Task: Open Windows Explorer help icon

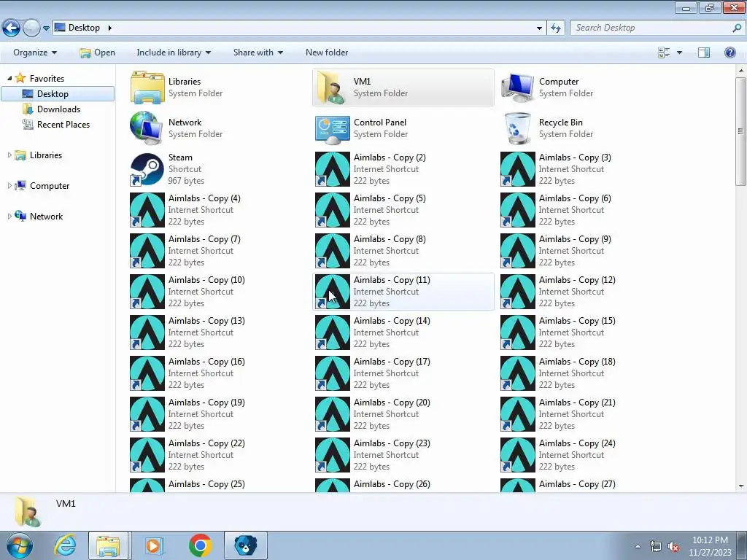Action: pyautogui.click(x=729, y=52)
